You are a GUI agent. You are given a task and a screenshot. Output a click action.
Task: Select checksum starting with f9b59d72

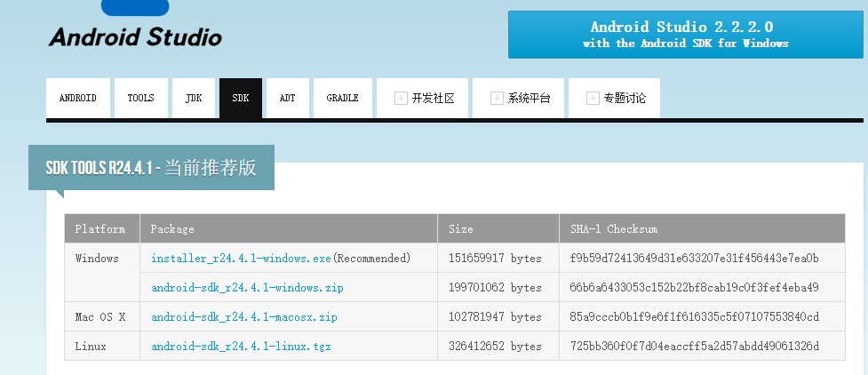tap(695, 258)
